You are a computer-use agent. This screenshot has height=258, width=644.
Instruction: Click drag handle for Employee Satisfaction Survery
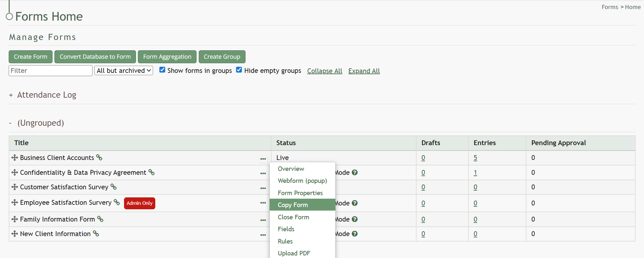point(14,203)
